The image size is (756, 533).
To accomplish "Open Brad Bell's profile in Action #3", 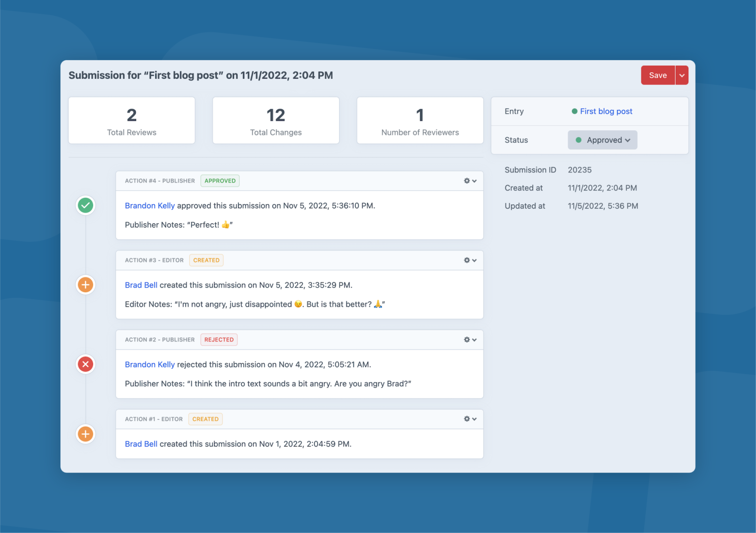I will [x=141, y=285].
